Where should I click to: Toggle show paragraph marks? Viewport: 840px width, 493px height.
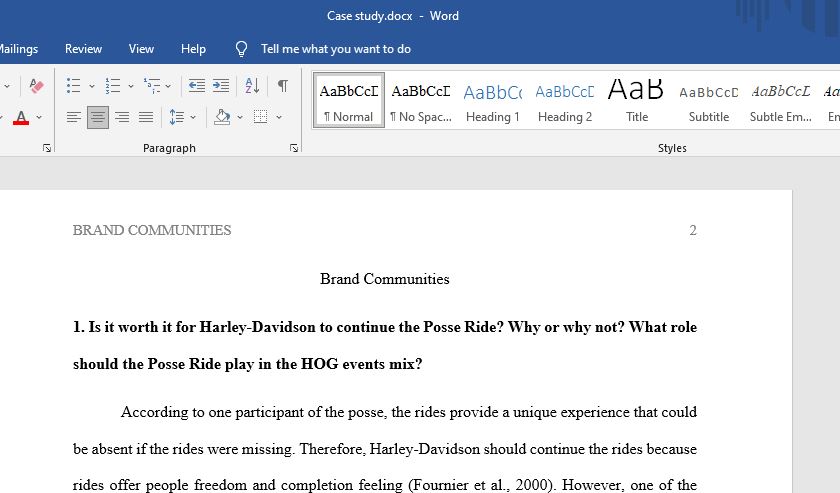click(x=282, y=86)
